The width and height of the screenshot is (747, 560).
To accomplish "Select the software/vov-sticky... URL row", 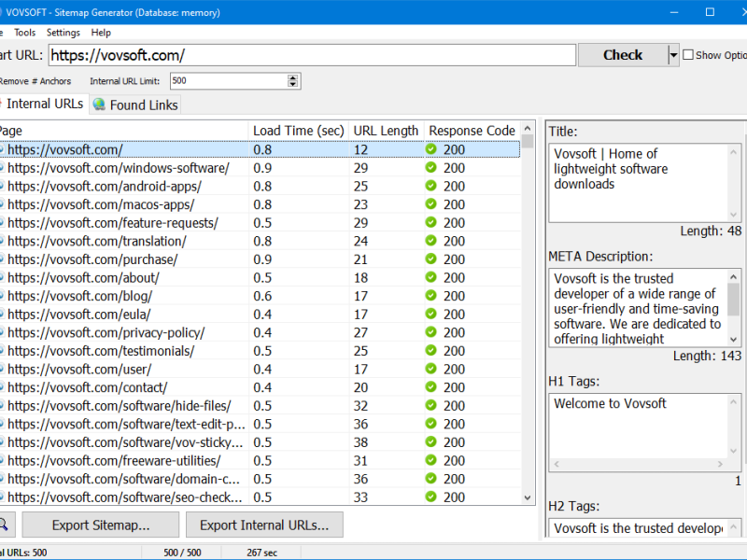I will tap(260, 442).
